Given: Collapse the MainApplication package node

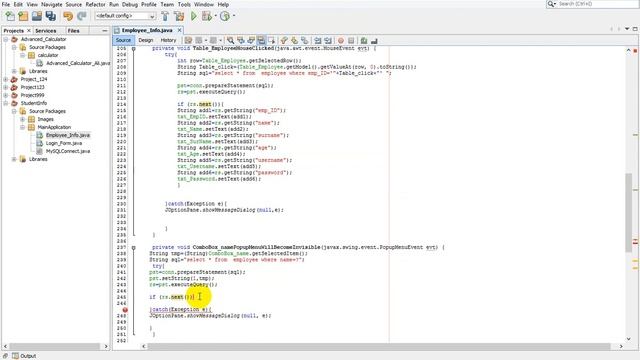Looking at the screenshot, I should (x=22, y=127).
